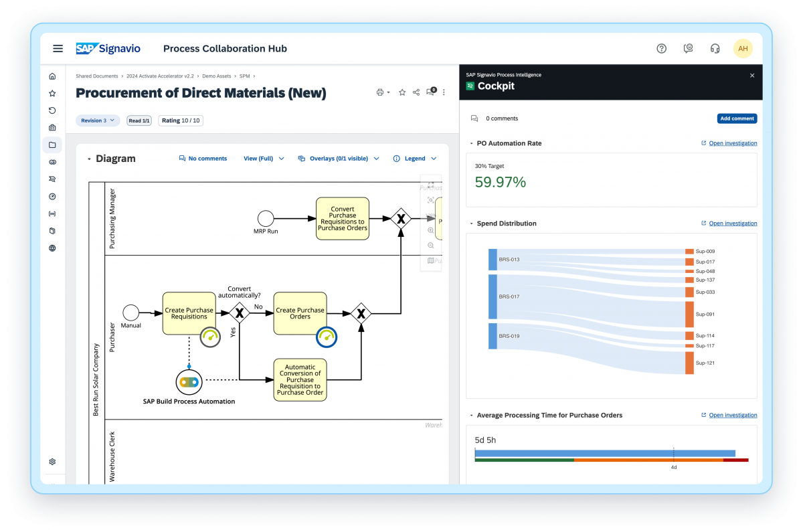This screenshot has width=803, height=532.
Task: Open the Revision 3 dropdown
Action: 98,120
